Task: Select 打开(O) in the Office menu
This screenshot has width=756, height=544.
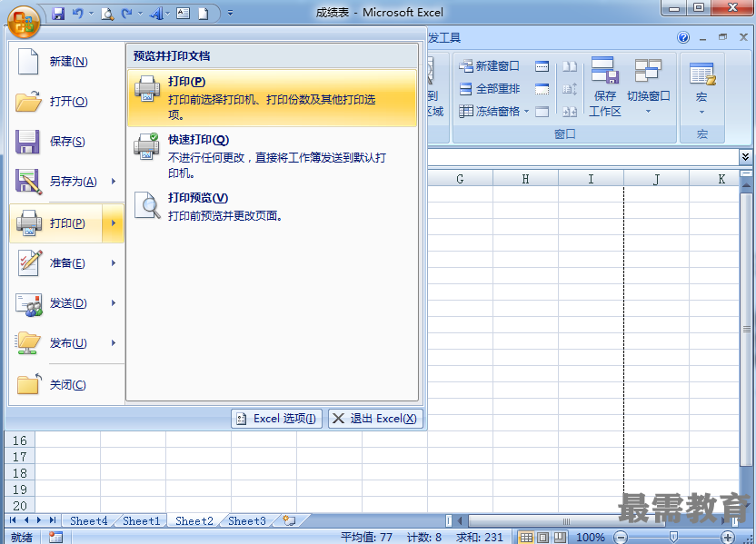Action: click(66, 102)
